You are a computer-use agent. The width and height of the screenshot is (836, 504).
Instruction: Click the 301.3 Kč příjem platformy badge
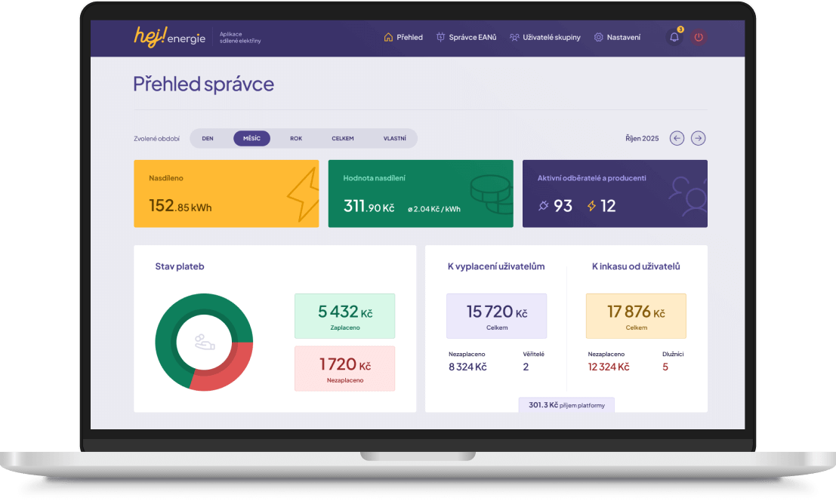coord(566,405)
